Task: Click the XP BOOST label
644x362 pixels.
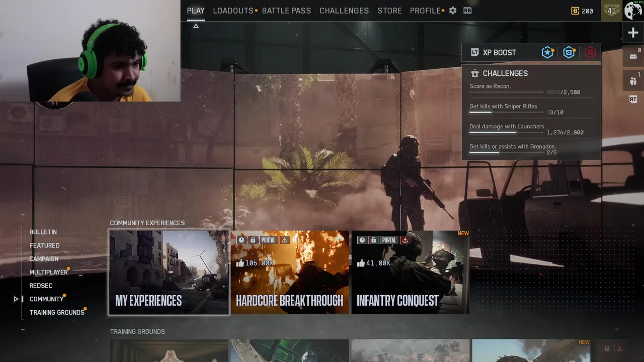Action: (499, 52)
